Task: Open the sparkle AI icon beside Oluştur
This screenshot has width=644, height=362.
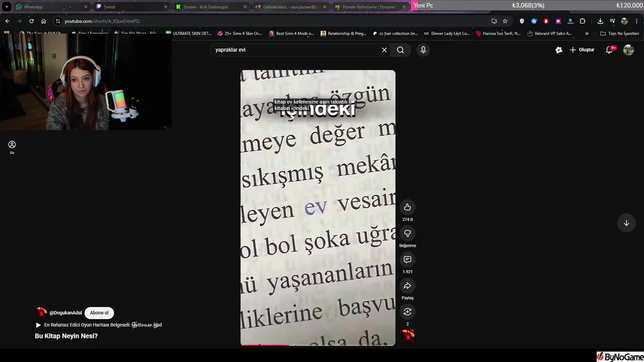Action: tap(558, 50)
